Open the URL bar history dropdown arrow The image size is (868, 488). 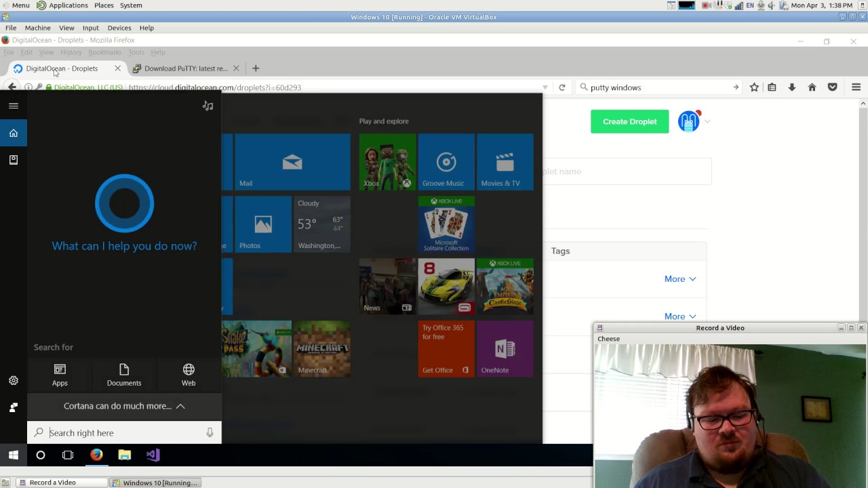pos(545,87)
